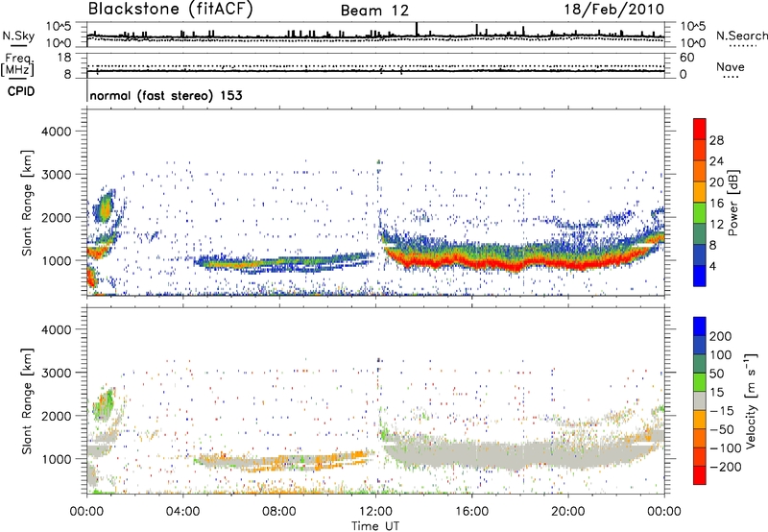Click the "20" label on Power colorbar
The image size is (768, 532).
[x=716, y=182]
